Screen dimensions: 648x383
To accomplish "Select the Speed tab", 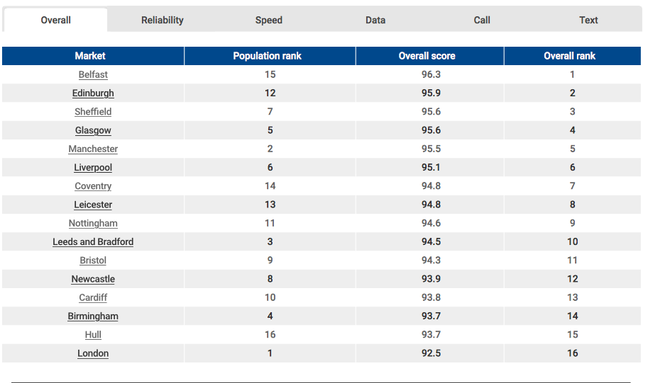I will click(x=269, y=20).
